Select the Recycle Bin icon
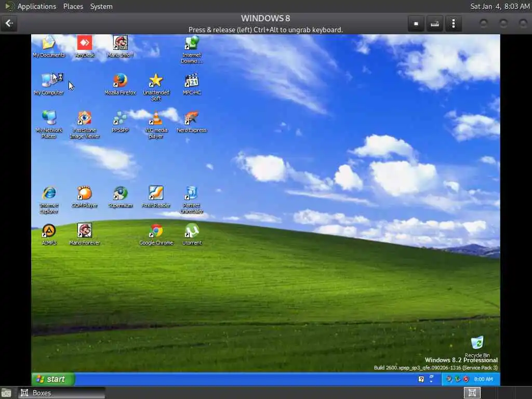 (x=477, y=347)
